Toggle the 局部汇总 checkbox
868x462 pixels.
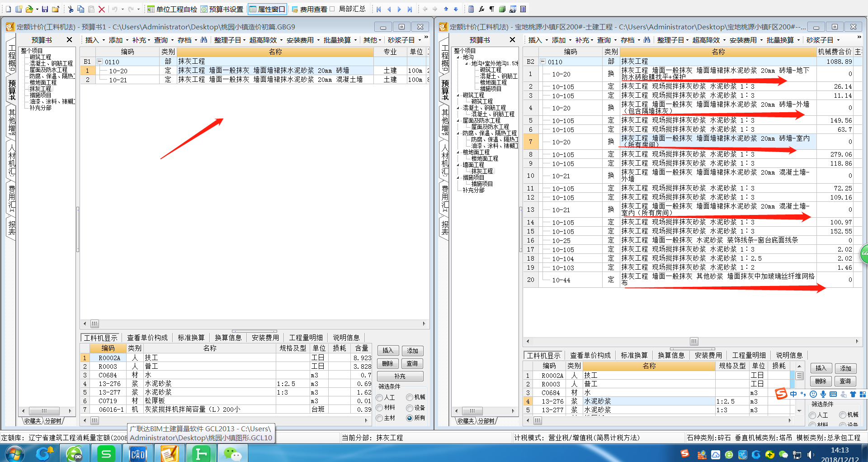point(333,9)
